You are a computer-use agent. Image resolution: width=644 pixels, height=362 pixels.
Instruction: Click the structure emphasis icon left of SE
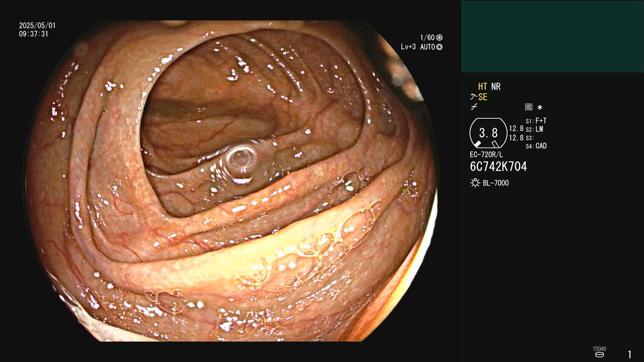tap(473, 97)
